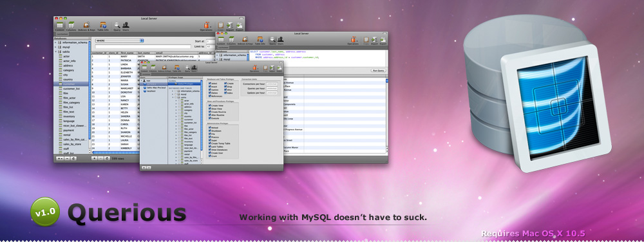Screen dimensions: 644x242
Task: Open Content view in back-left window
Action: (x=60, y=26)
